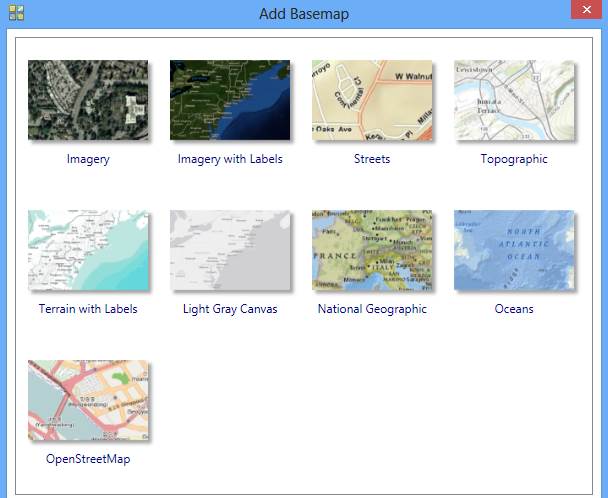
Task: Pick the Light Gray Canvas thumbnail
Action: [230, 250]
